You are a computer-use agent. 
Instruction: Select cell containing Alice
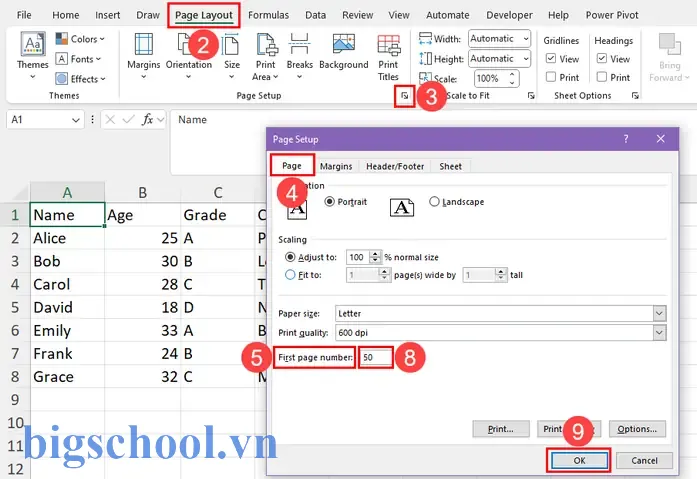pos(68,238)
